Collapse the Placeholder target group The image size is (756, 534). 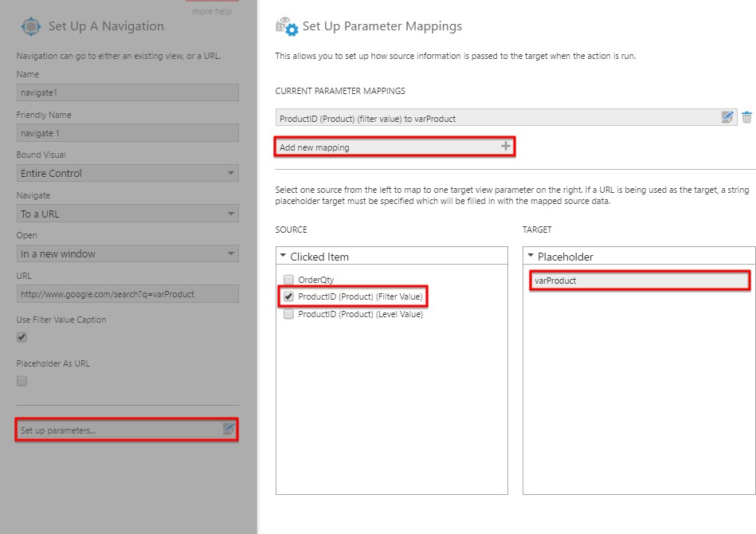pyautogui.click(x=531, y=256)
